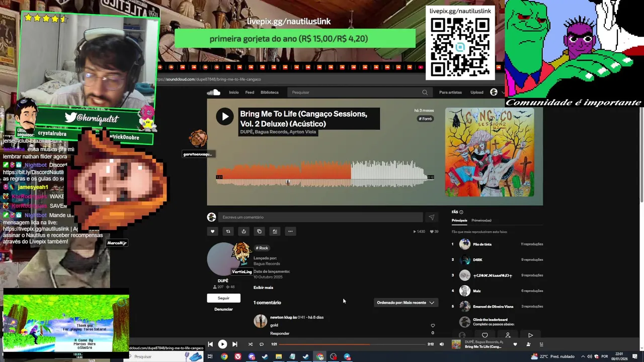The image size is (644, 362).
Task: Open Biblioteca in the SoundCloud header
Action: (269, 92)
